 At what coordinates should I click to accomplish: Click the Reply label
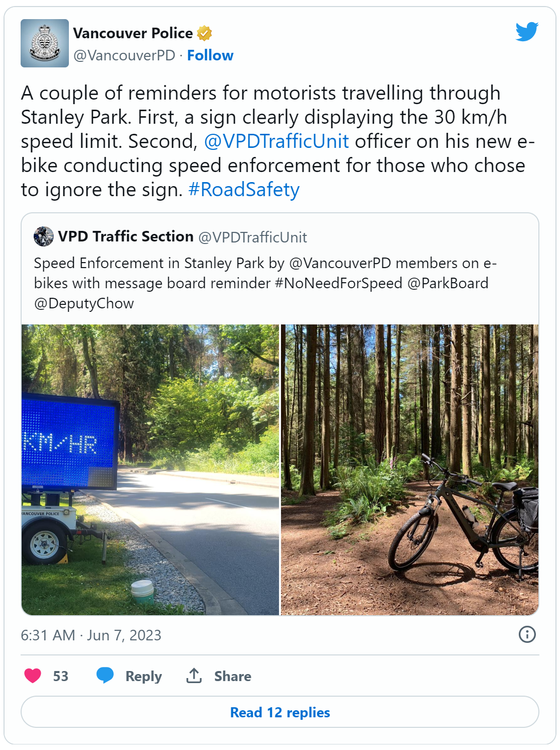point(144,676)
